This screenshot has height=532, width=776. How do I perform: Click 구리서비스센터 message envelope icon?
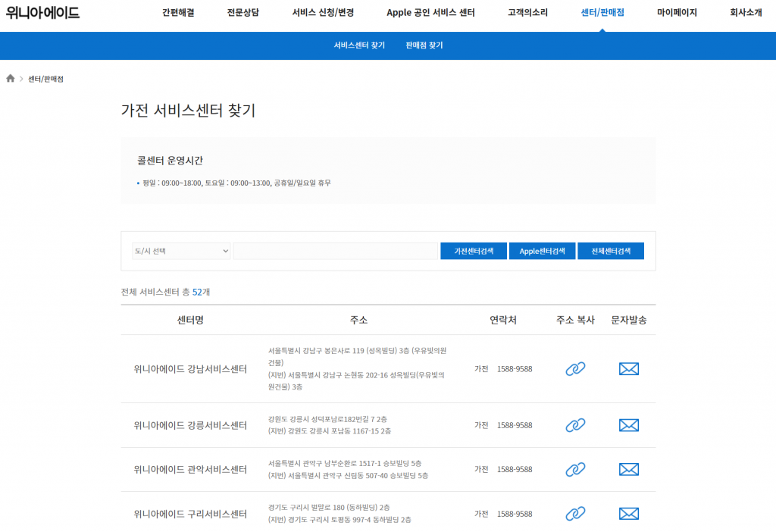coord(628,513)
